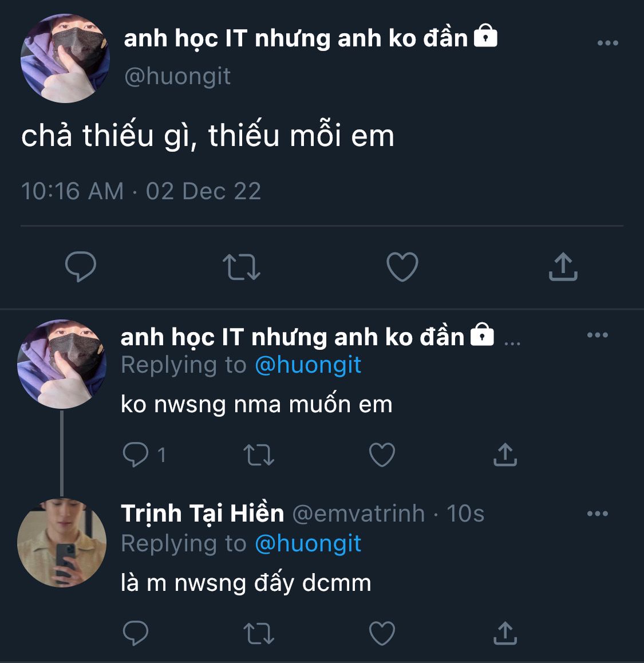The width and height of the screenshot is (644, 663).
Task: Open Trịnh Tại Hiền's profile name
Action: click(x=203, y=514)
